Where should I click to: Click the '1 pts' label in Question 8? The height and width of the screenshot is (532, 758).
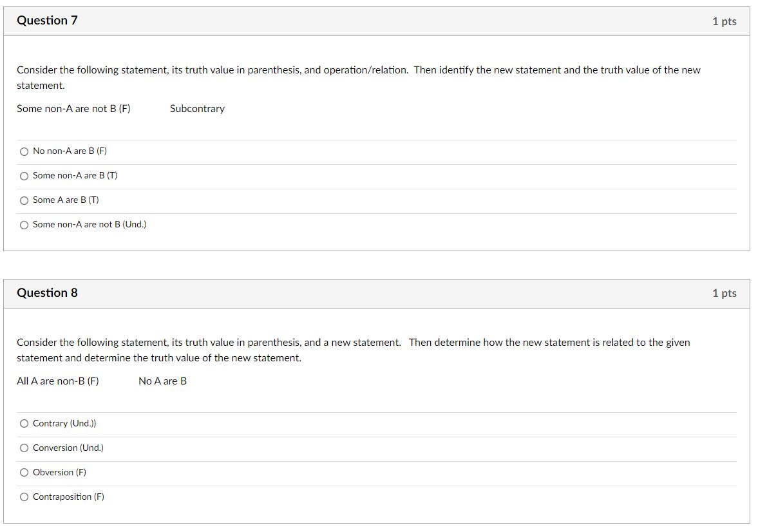click(x=724, y=293)
